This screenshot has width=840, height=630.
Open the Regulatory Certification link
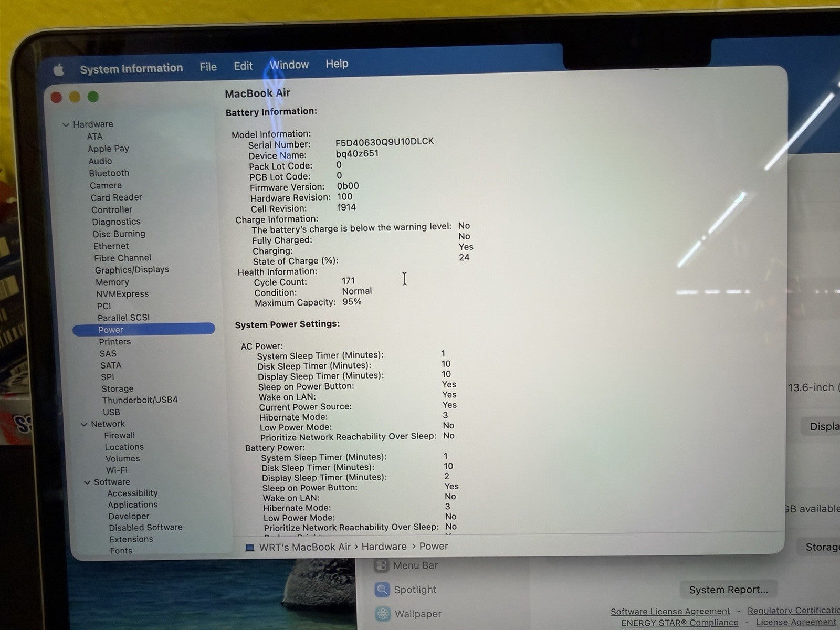[x=794, y=611]
